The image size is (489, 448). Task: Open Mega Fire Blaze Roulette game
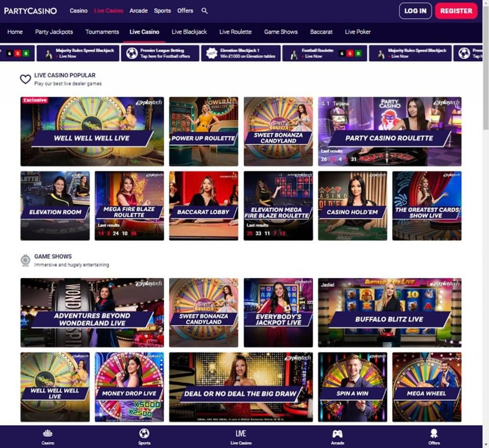click(129, 206)
